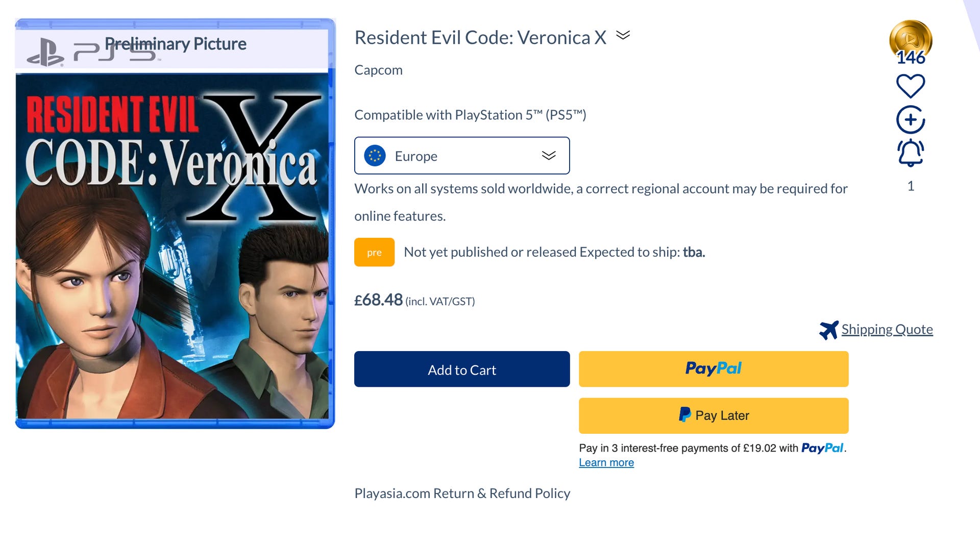Expand the chevron next to product title
980x543 pixels.
click(x=623, y=35)
